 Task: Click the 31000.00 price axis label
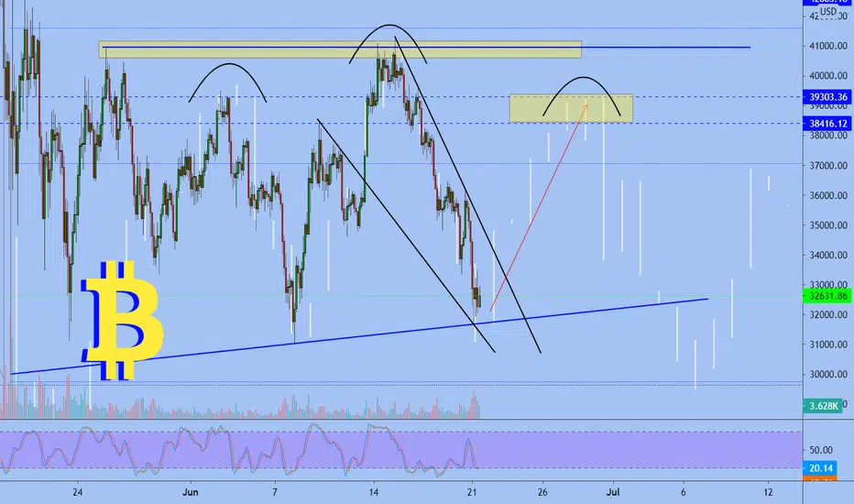[827, 345]
